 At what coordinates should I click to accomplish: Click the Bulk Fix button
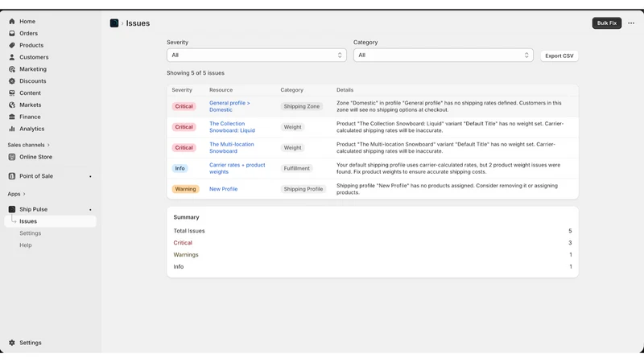607,23
